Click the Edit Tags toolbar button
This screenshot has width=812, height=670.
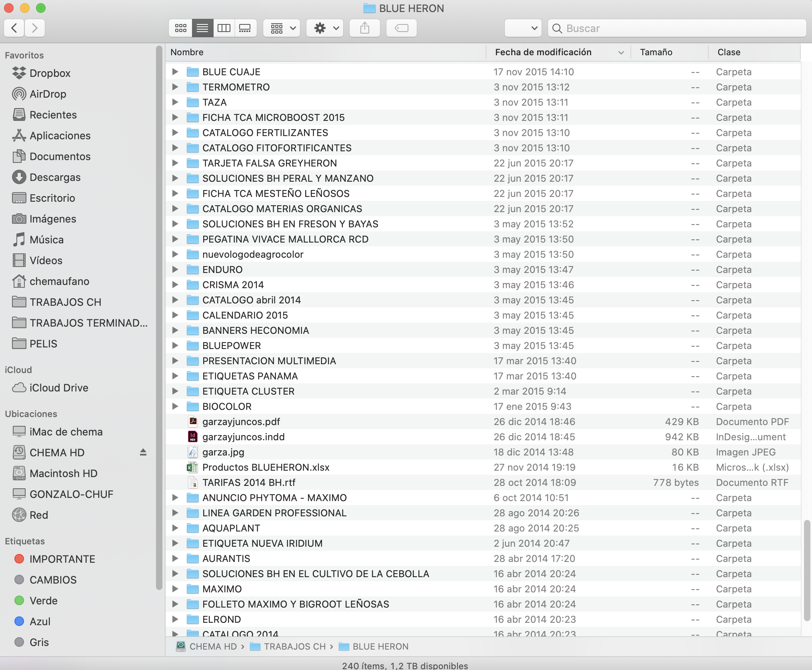[x=401, y=28]
